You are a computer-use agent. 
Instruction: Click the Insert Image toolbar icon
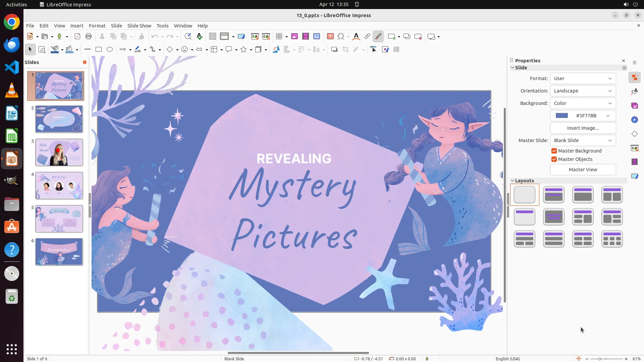point(294,37)
